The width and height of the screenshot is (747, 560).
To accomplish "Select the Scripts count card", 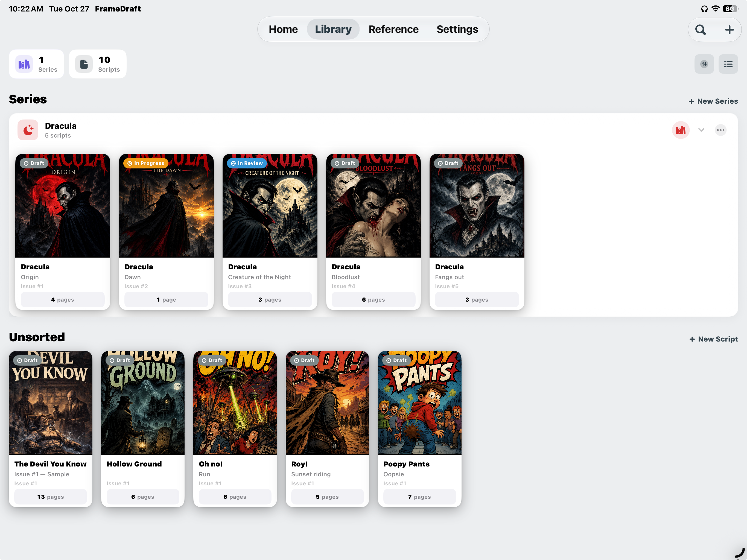I will [x=98, y=64].
